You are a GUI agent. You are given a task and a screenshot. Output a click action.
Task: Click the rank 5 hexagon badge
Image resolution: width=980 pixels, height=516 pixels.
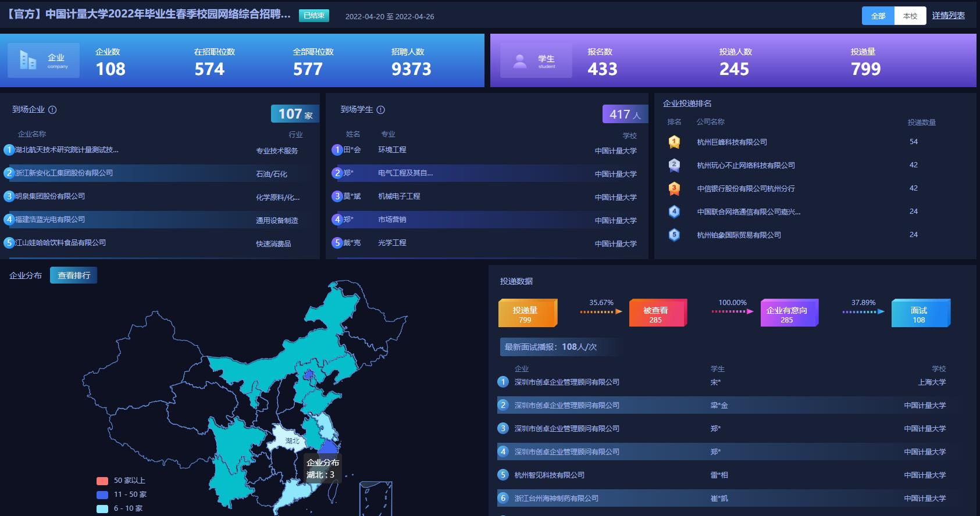(674, 235)
